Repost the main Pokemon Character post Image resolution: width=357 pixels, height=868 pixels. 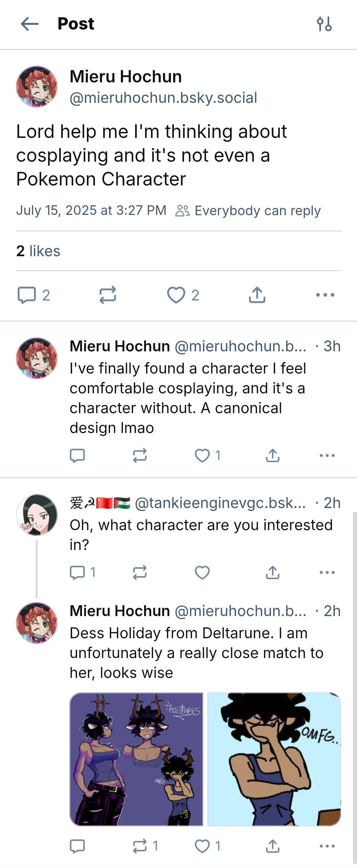pyautogui.click(x=108, y=295)
